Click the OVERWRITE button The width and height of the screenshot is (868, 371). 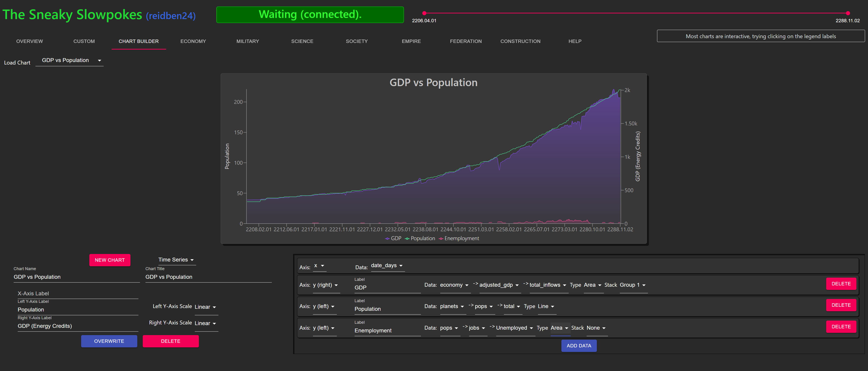[x=109, y=341]
